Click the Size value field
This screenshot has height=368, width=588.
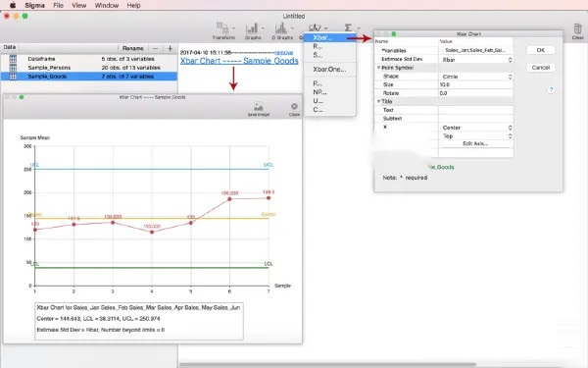click(475, 84)
